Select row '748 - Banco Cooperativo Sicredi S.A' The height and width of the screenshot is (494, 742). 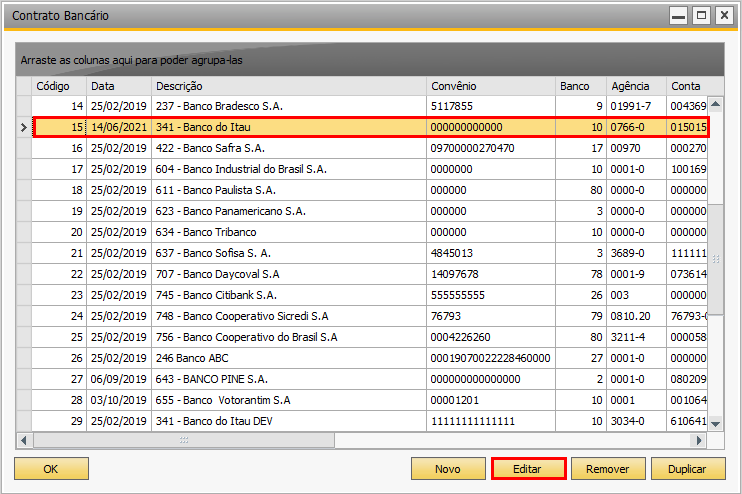(370, 316)
